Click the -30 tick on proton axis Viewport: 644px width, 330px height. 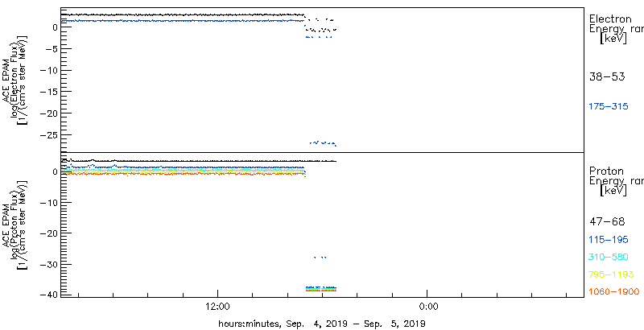[47, 264]
